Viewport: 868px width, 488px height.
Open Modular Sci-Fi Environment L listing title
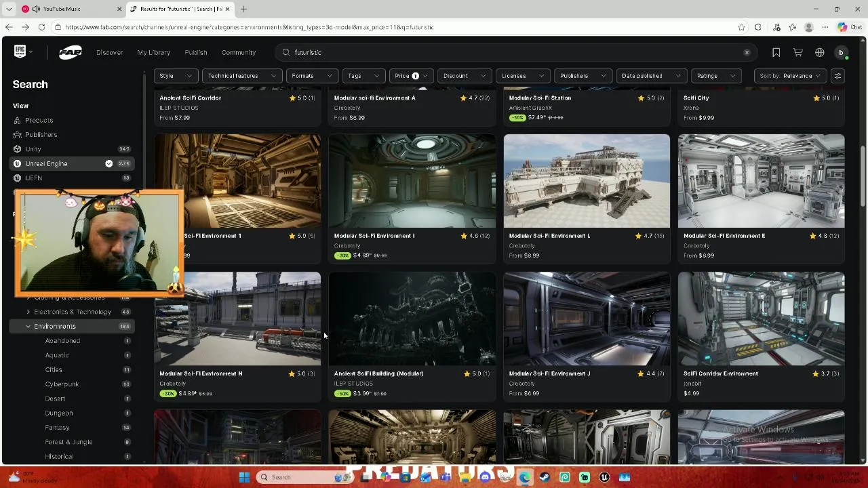coord(549,236)
